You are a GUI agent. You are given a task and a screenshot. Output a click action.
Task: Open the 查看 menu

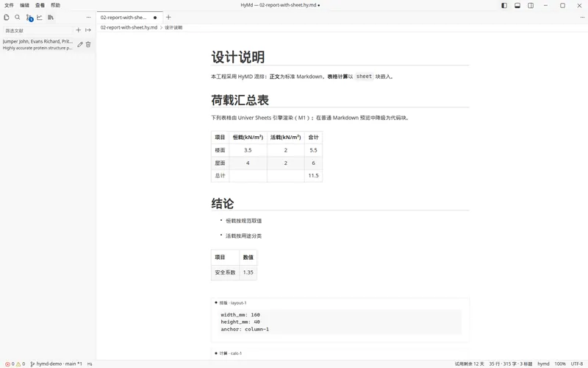40,5
